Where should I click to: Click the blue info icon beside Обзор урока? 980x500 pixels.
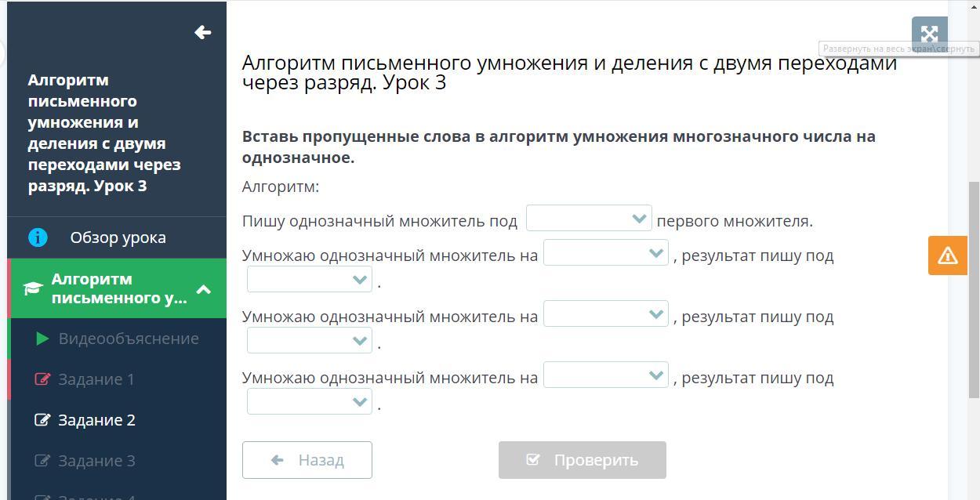(38, 237)
